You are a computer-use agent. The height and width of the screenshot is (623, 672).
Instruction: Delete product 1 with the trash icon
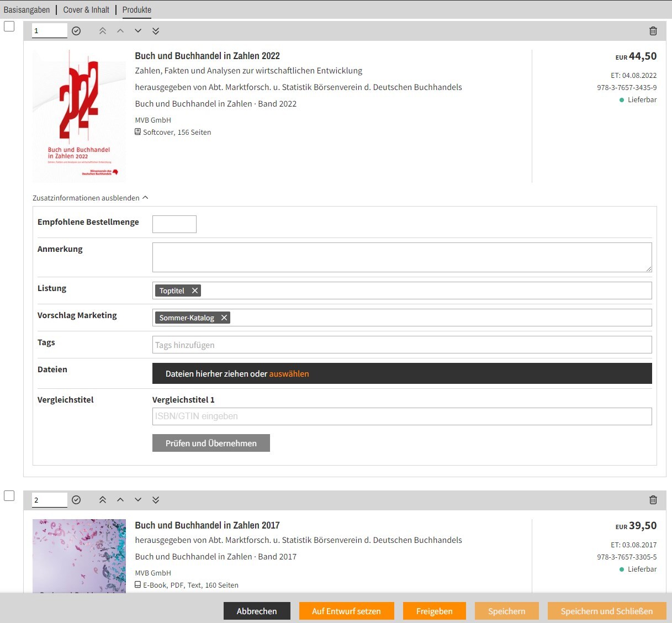pyautogui.click(x=653, y=31)
